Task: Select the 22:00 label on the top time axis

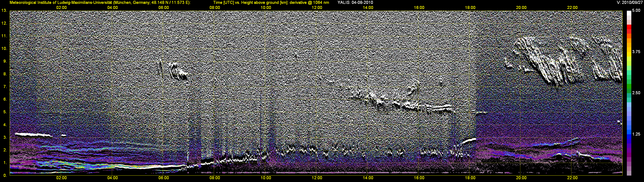Action: coord(572,8)
